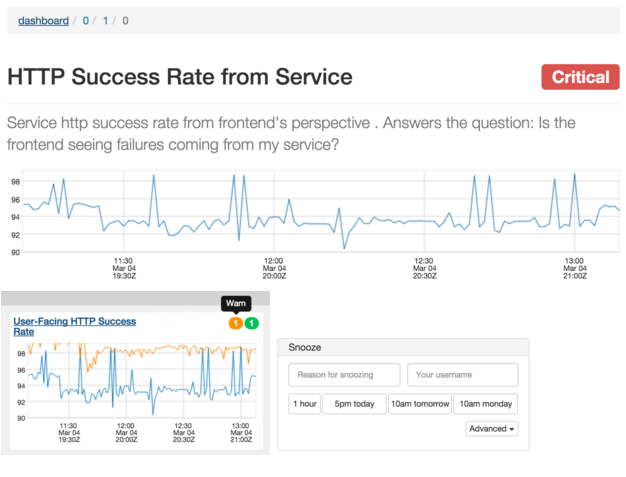Click the HTTP Success Rate from Service heading
The width and height of the screenshot is (626, 477).
point(180,77)
